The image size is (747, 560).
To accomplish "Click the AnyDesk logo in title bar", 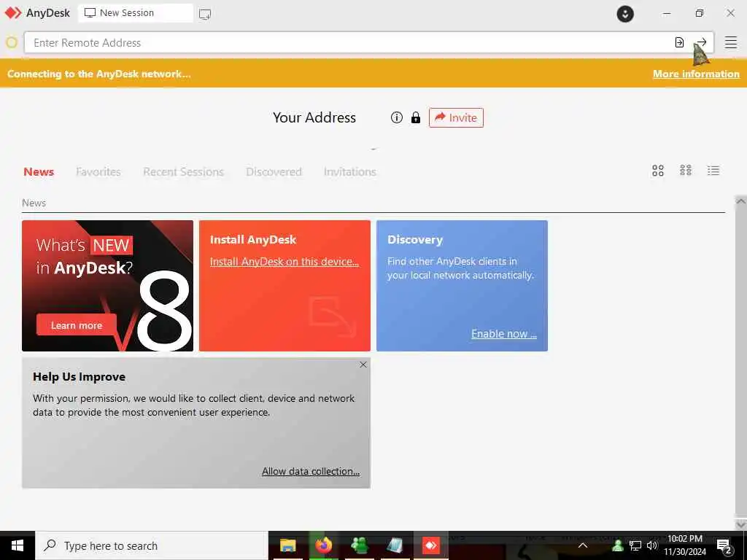I will tap(13, 13).
